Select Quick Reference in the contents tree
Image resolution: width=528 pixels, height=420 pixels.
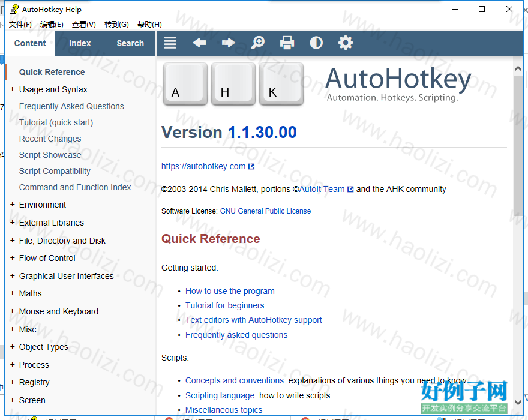coord(52,72)
